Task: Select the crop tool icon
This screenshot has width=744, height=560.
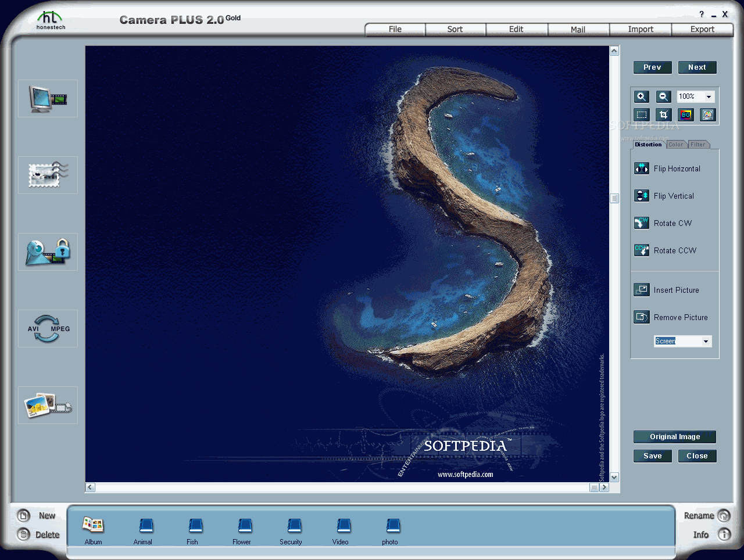Action: [663, 115]
